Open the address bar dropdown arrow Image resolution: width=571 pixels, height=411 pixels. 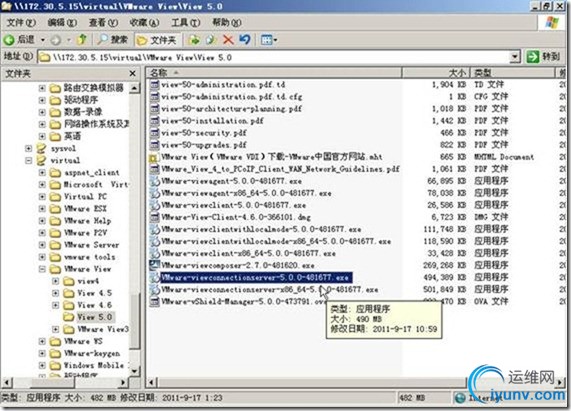pos(514,57)
